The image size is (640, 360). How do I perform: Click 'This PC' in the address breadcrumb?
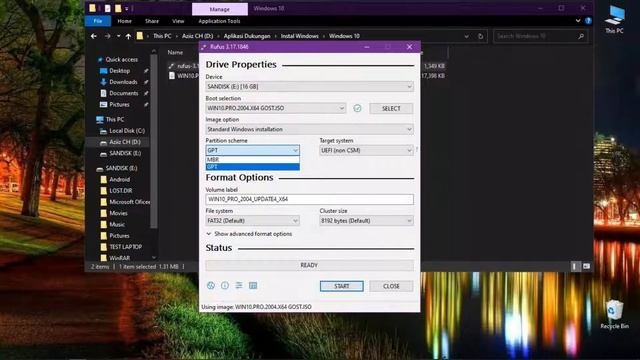point(162,36)
